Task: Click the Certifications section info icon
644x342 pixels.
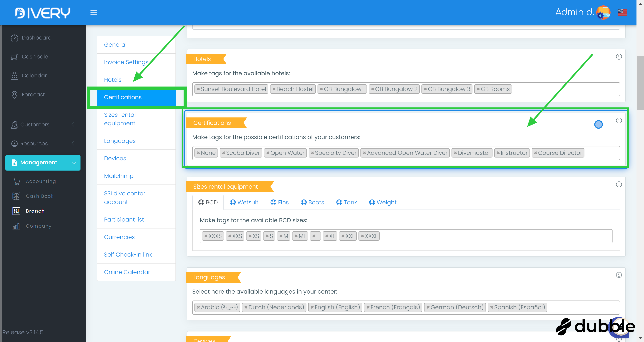Action: (619, 121)
